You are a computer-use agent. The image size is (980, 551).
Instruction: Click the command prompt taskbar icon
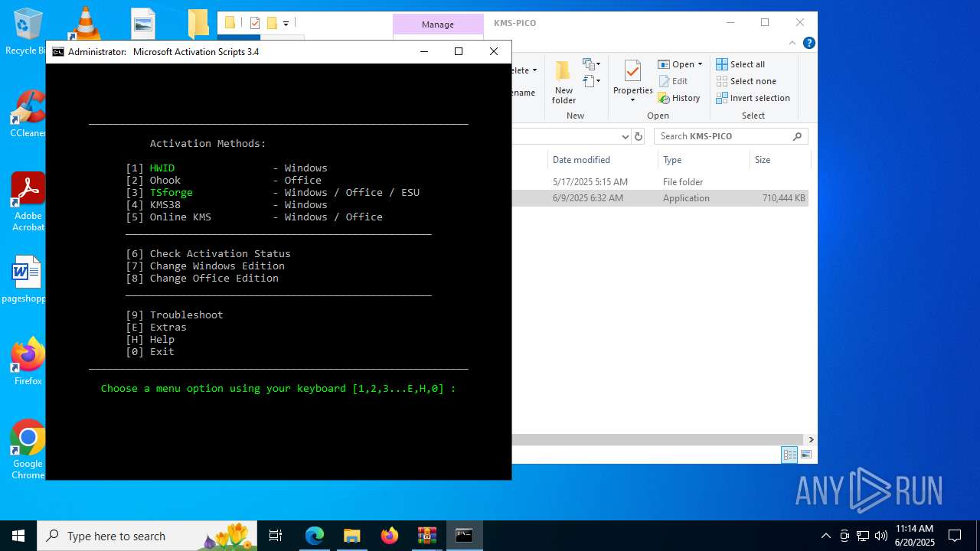[x=465, y=536]
